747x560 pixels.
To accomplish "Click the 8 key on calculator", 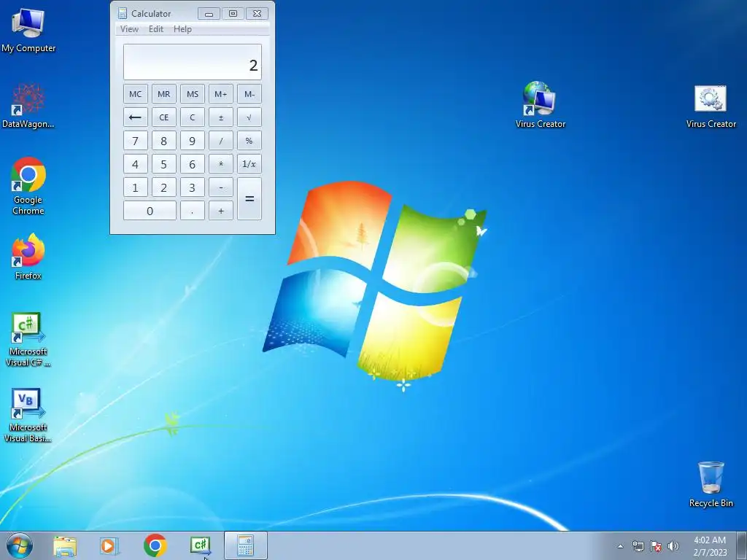I will coord(164,141).
